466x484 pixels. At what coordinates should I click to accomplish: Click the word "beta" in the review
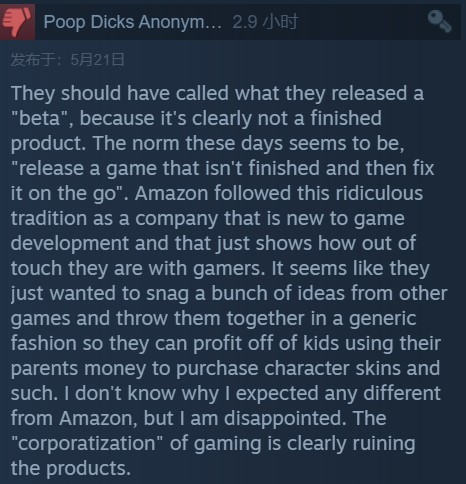(x=39, y=118)
